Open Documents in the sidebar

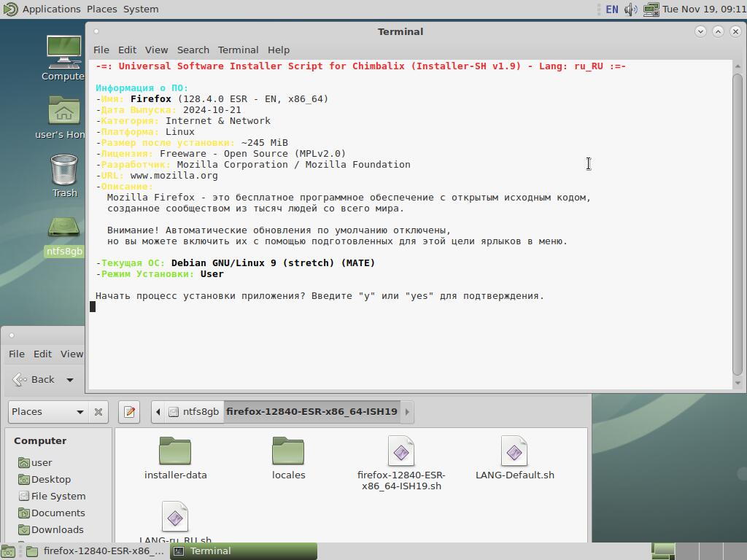(x=58, y=513)
